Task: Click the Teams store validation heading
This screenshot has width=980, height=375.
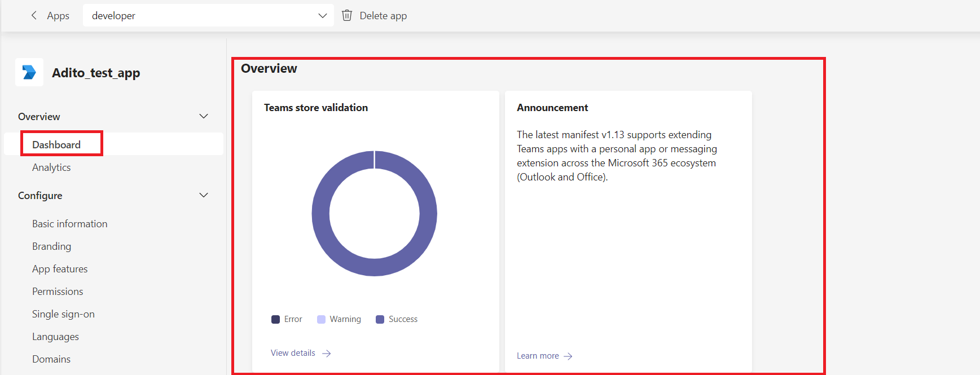Action: click(316, 108)
